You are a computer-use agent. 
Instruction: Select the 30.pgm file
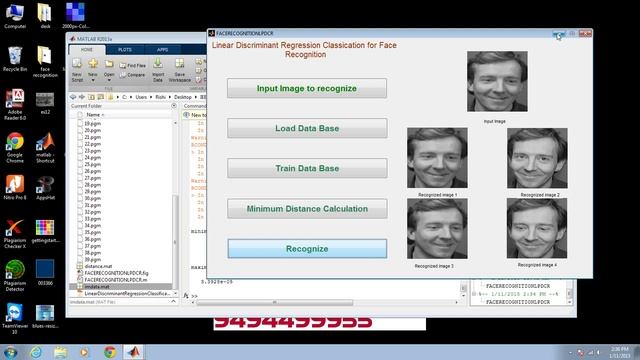pos(93,198)
